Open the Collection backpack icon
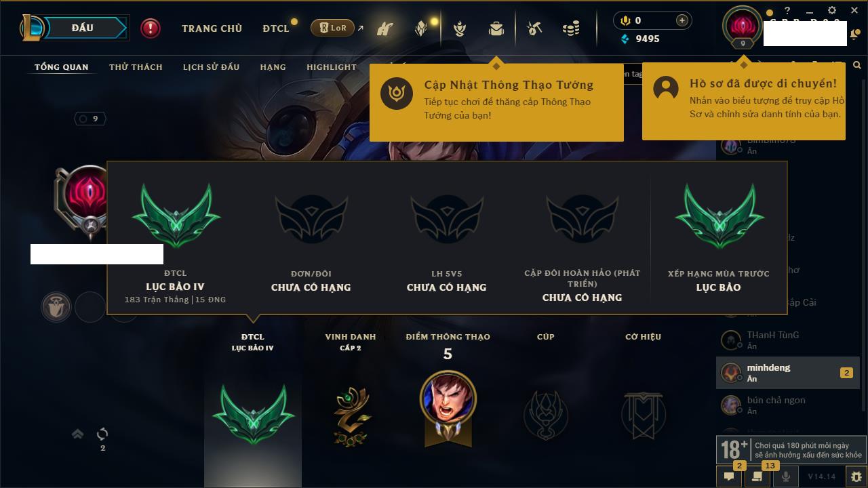Image resolution: width=868 pixels, height=488 pixels. pyautogui.click(x=496, y=28)
